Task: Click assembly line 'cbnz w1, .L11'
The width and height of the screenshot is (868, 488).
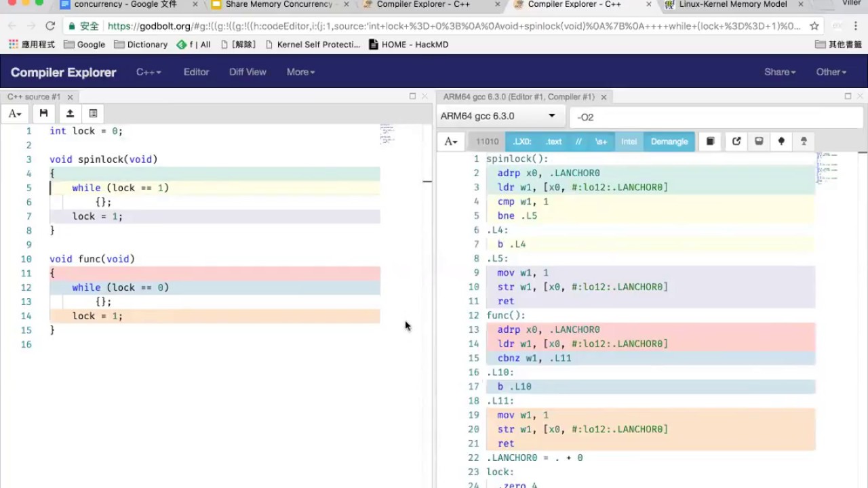Action: pos(534,358)
